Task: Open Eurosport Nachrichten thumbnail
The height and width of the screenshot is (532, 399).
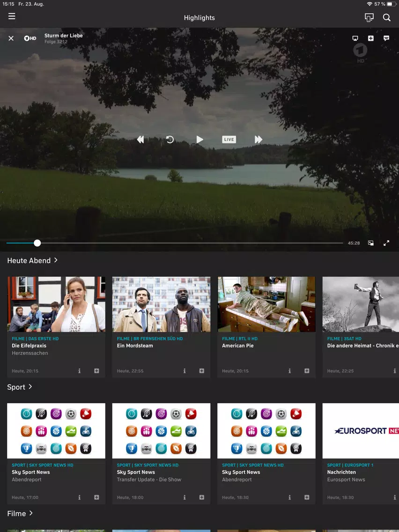Action: coord(361,431)
